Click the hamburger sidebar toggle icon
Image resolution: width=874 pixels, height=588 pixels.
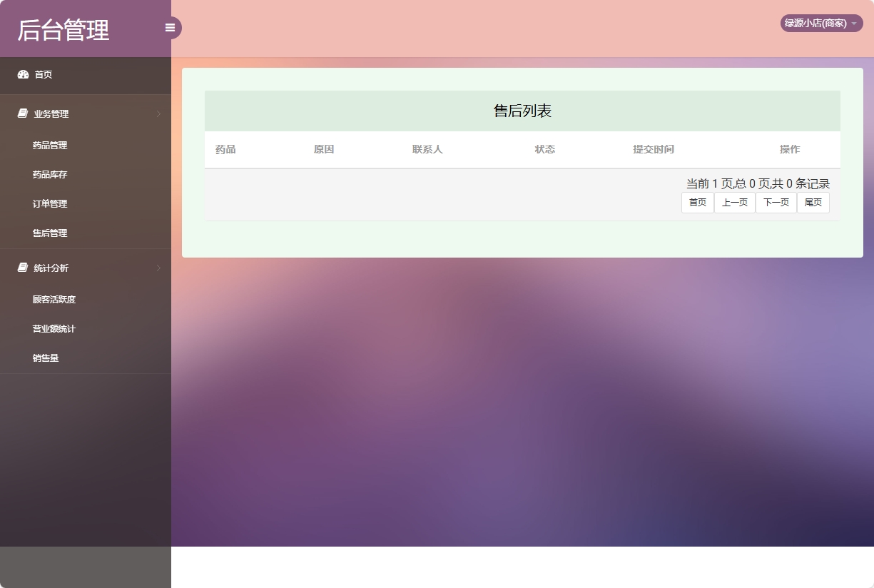(x=170, y=28)
